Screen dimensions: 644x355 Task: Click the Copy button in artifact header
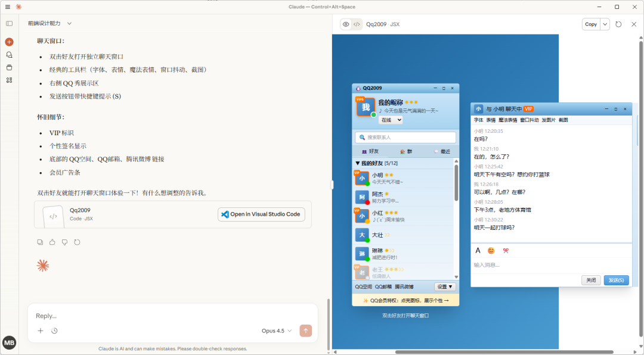point(591,24)
